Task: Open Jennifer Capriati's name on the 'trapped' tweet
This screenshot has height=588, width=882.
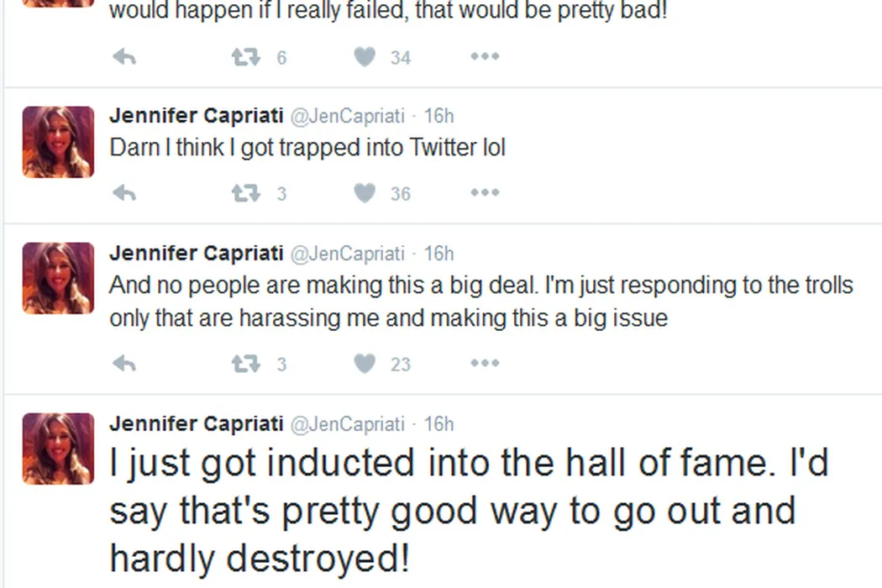Action: (x=196, y=115)
